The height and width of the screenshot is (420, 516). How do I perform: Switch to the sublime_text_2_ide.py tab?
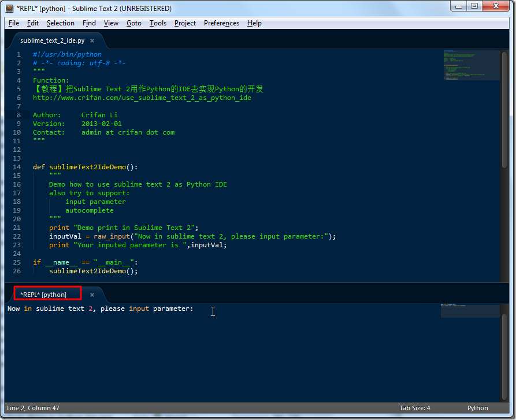(x=52, y=40)
